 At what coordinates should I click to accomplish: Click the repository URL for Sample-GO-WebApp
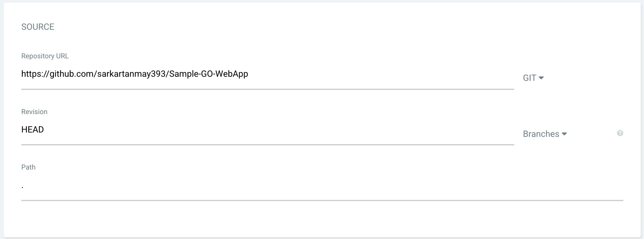point(134,74)
